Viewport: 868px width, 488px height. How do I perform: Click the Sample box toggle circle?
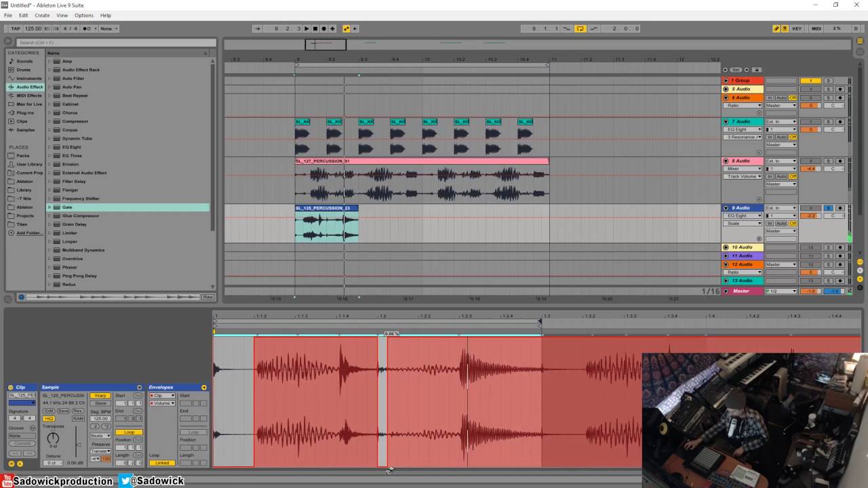pyautogui.click(x=139, y=387)
